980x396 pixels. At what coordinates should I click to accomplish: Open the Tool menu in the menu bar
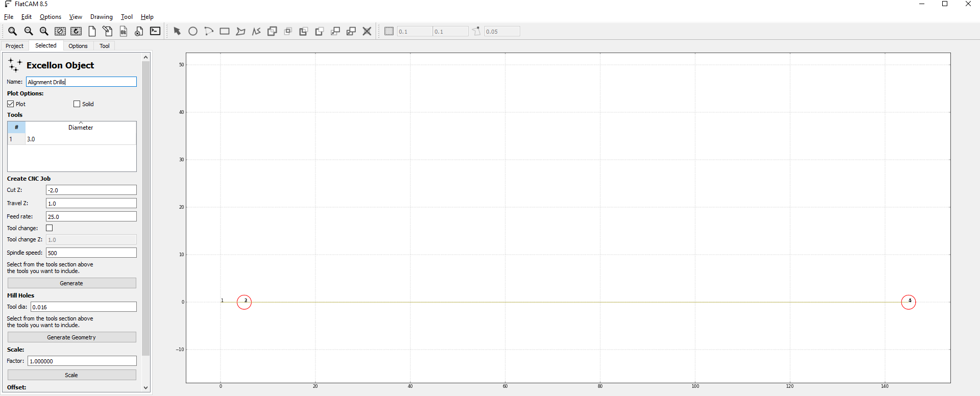(x=127, y=17)
